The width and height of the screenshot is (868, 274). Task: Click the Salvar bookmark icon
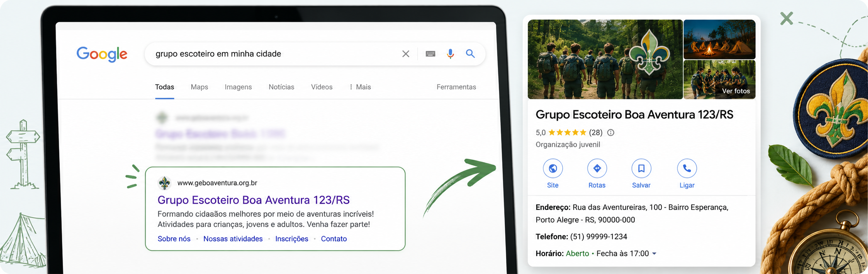pos(641,168)
